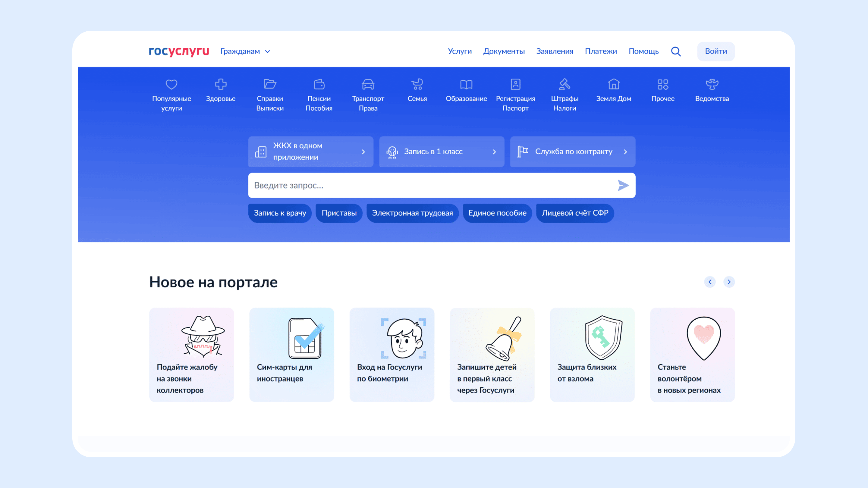This screenshot has width=868, height=488.
Task: Click the search magnifier icon in header
Action: point(676,52)
